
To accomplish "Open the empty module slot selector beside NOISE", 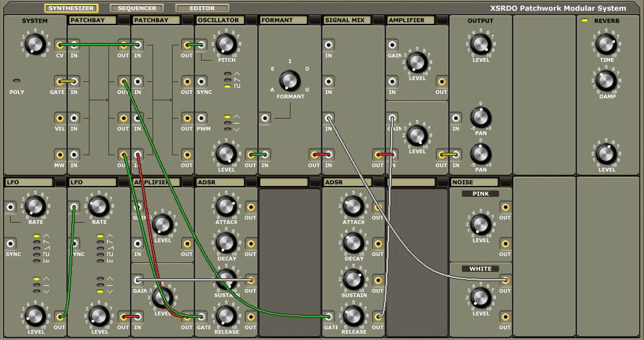I will pos(411,182).
